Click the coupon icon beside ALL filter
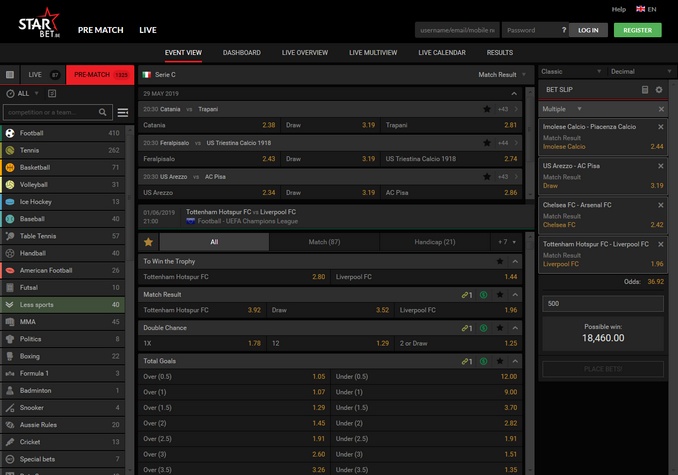The height and width of the screenshot is (475, 678). (52, 93)
